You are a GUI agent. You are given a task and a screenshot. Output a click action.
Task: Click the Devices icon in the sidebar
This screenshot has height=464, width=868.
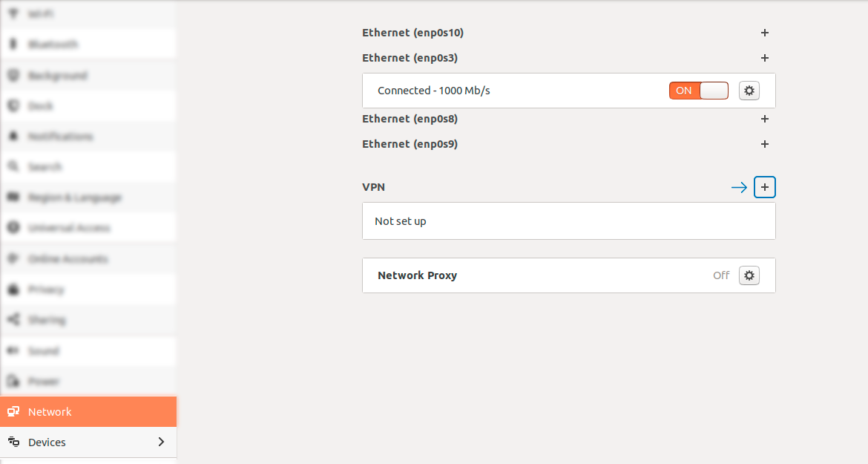coord(14,442)
